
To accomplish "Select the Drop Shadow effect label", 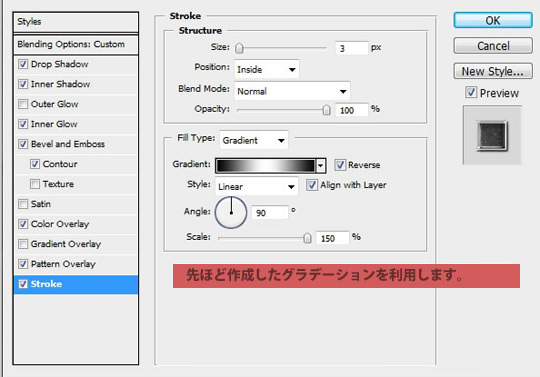I will point(59,64).
